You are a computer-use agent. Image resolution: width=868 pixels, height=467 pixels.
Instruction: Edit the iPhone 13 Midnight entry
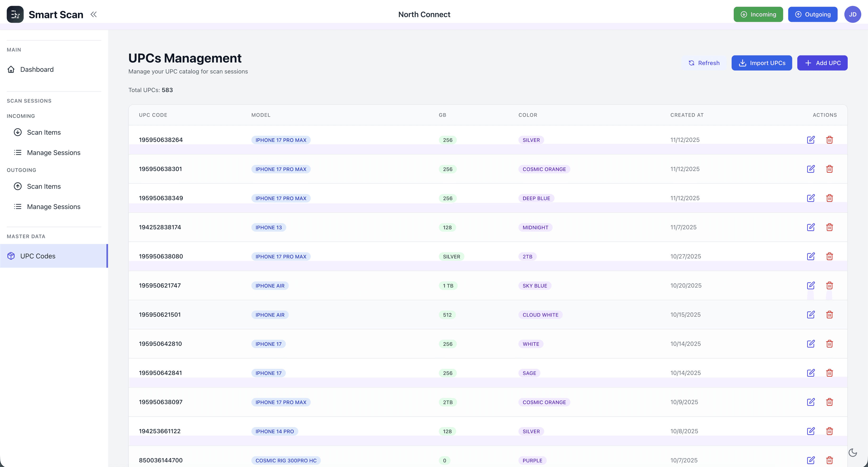[811, 227]
